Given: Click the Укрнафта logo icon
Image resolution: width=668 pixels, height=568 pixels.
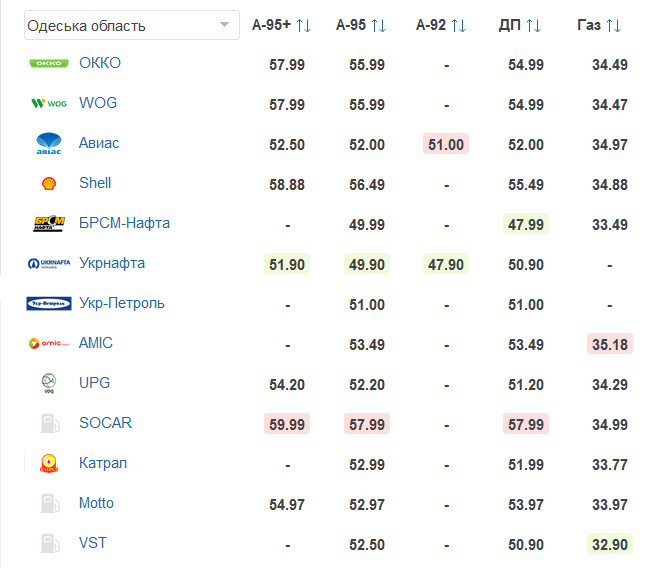Looking at the screenshot, I should 49,263.
